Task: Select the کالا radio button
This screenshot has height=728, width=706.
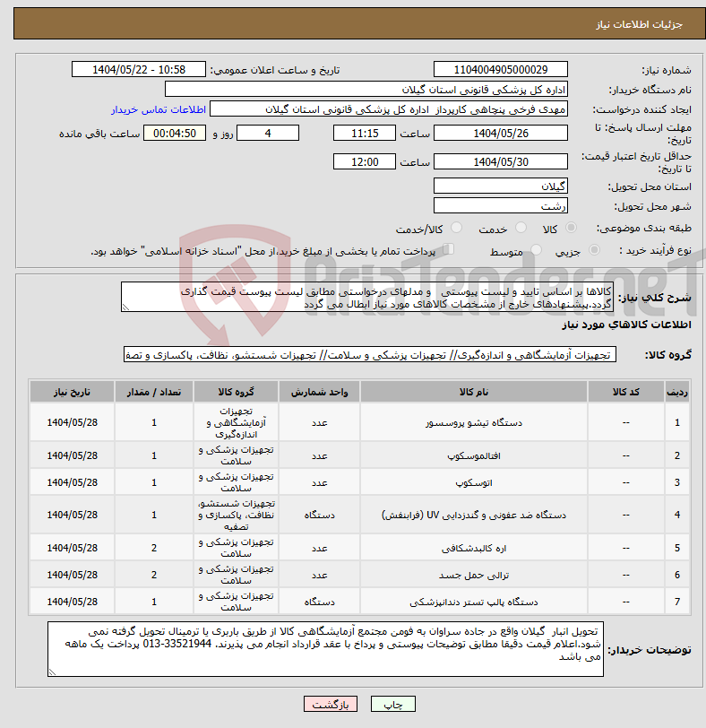Action: [x=571, y=228]
